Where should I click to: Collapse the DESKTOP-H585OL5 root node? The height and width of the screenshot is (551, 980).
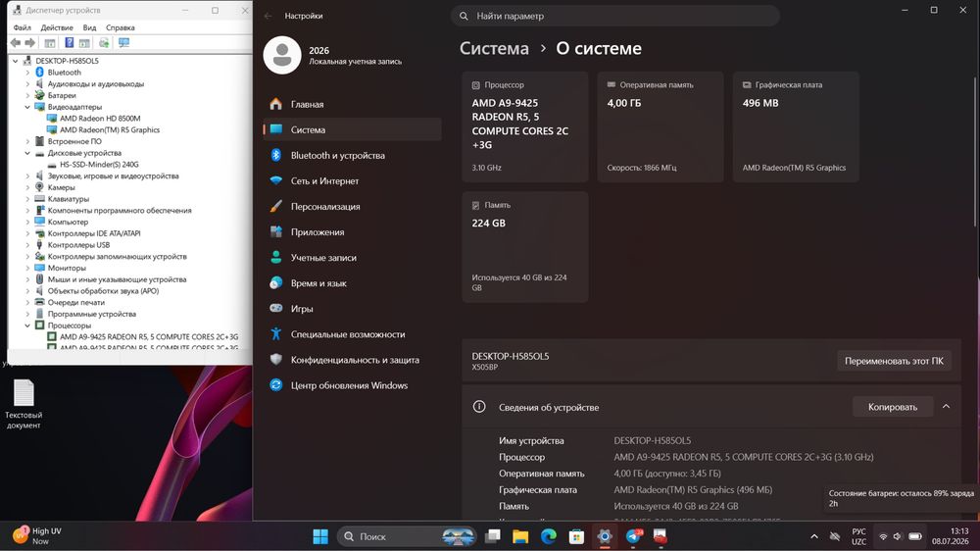pos(16,61)
